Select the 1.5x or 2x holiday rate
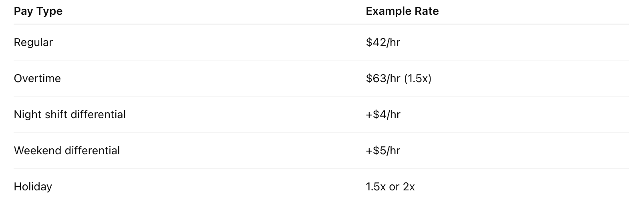644x202 pixels. point(390,186)
